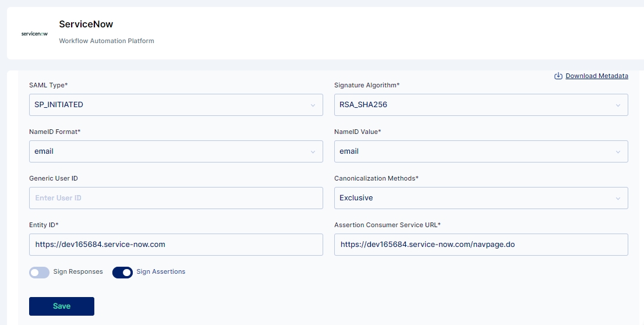Select the Assertion Consumer Service URL field
The height and width of the screenshot is (325, 644).
coord(481,245)
